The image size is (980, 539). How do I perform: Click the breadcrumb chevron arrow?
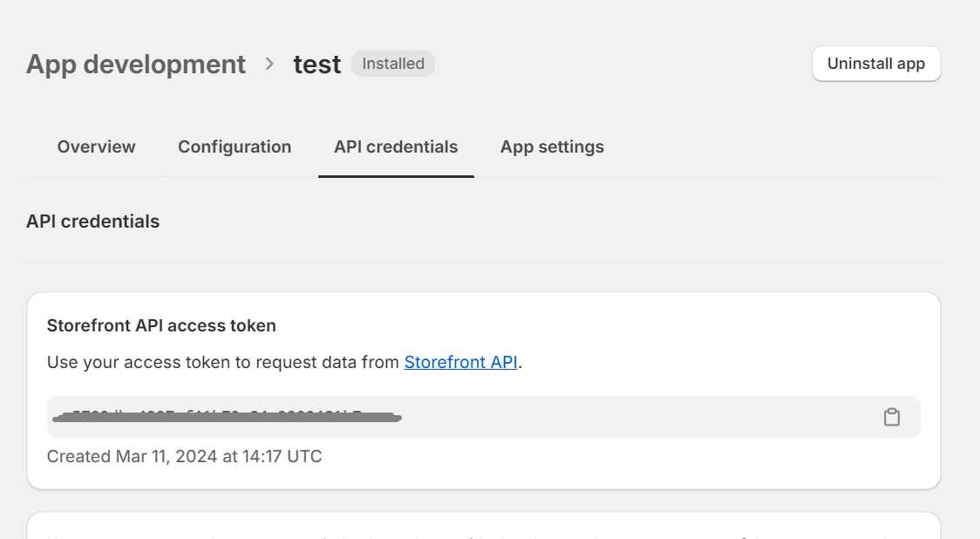pos(269,64)
